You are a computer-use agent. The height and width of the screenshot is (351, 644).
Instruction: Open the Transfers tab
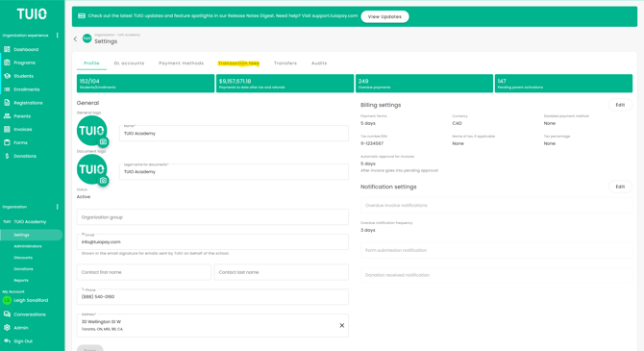(x=285, y=63)
